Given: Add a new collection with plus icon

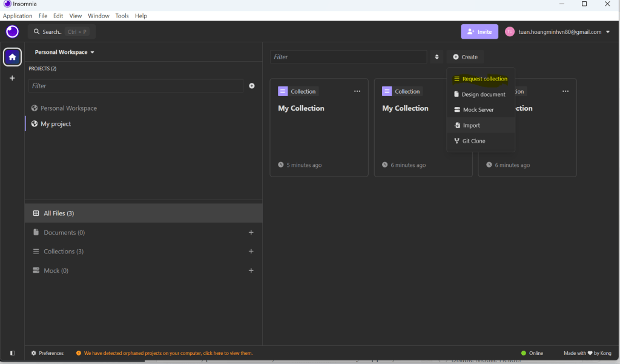Looking at the screenshot, I should [251, 252].
